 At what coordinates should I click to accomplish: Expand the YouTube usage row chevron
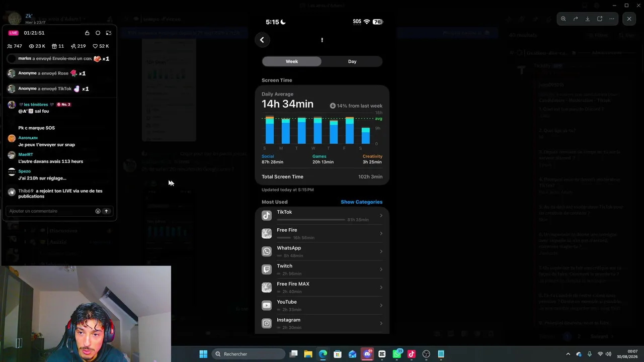pos(381,305)
